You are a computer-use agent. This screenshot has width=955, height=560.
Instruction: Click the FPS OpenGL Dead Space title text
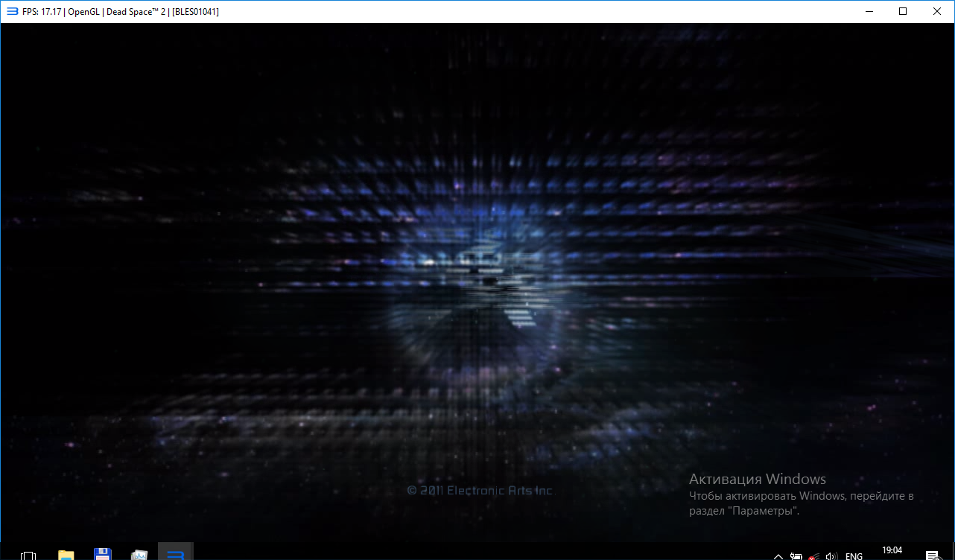pos(121,11)
